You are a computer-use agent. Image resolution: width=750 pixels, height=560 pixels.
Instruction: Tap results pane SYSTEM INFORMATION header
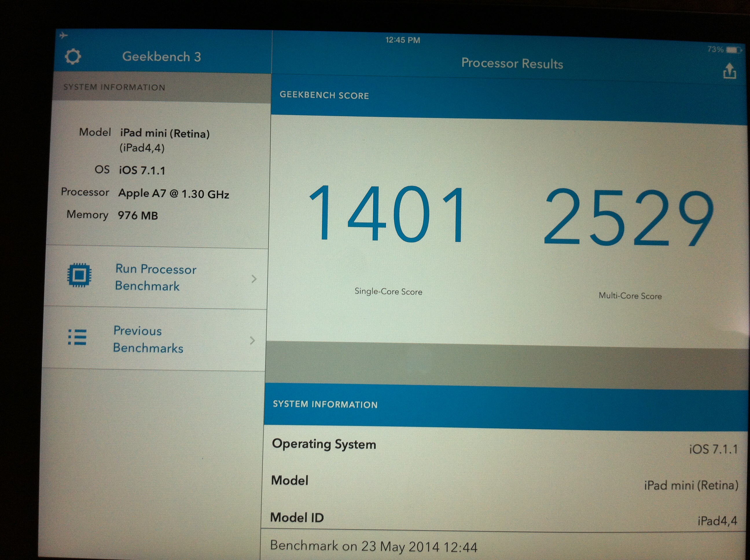(x=325, y=404)
